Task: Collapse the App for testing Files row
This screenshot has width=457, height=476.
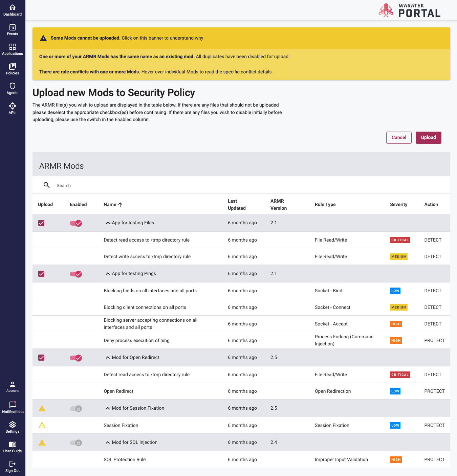Action: (x=108, y=223)
